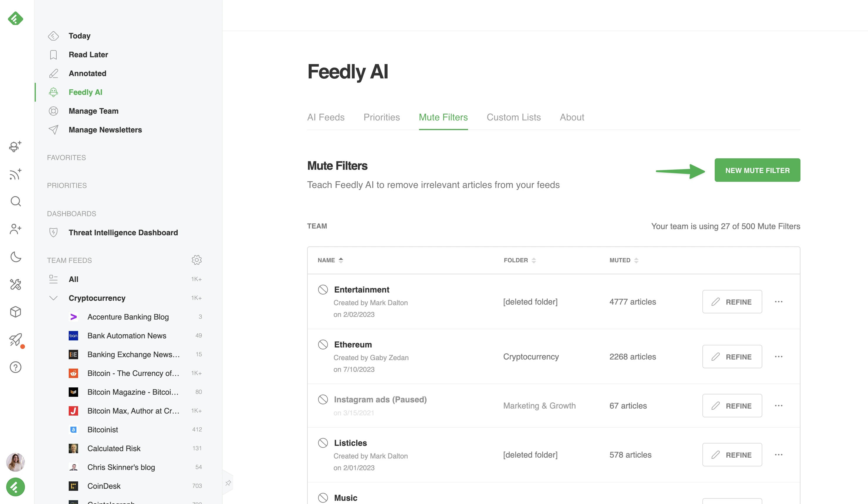This screenshot has width=868, height=504.
Task: Open Instagram ads (Paused) filter
Action: 380,399
